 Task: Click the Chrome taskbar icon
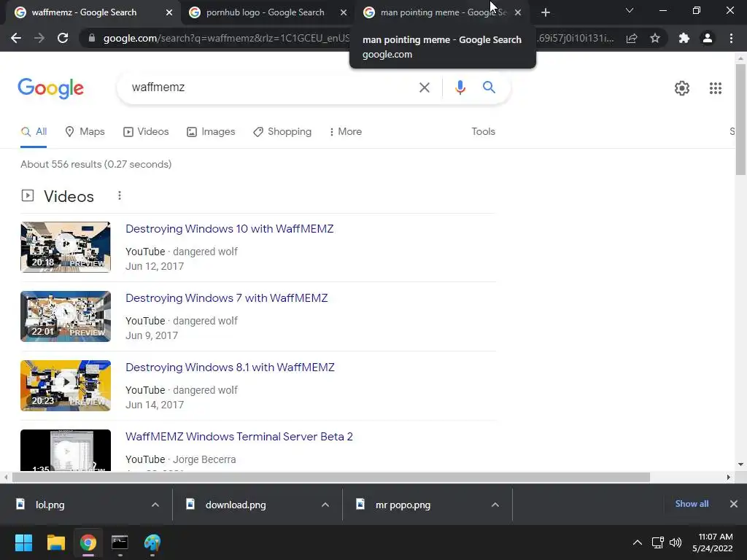[88, 542]
